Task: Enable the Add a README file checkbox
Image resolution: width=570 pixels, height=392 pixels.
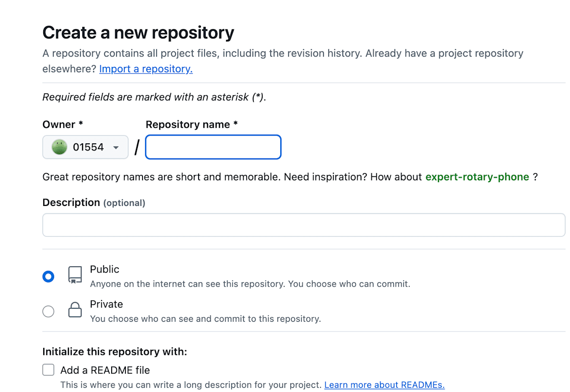Action: click(48, 370)
